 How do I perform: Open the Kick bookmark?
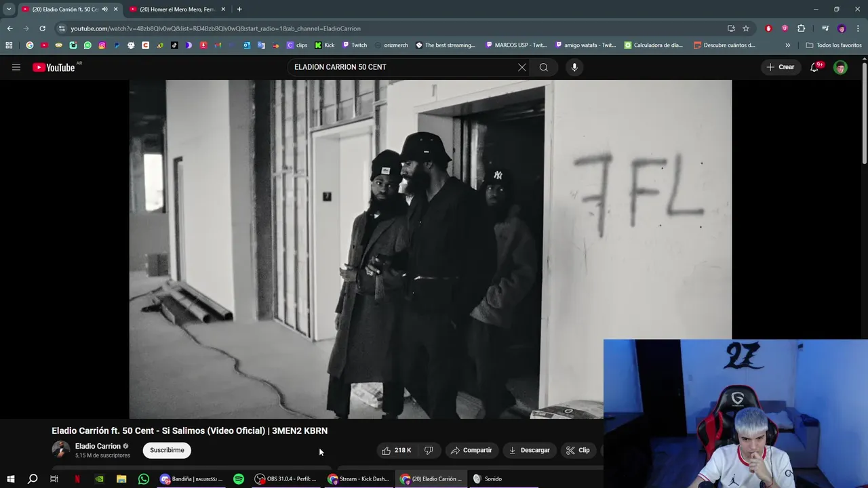pyautogui.click(x=324, y=45)
